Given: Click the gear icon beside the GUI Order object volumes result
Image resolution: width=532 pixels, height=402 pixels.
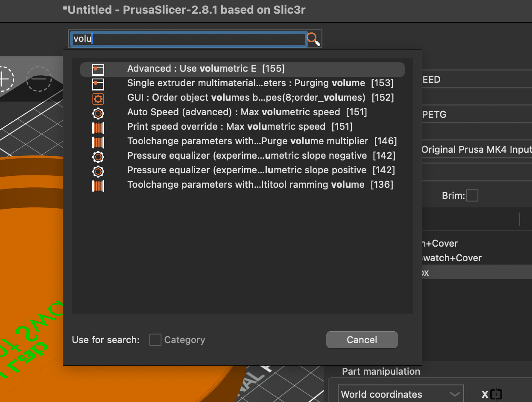Looking at the screenshot, I should [x=98, y=99].
